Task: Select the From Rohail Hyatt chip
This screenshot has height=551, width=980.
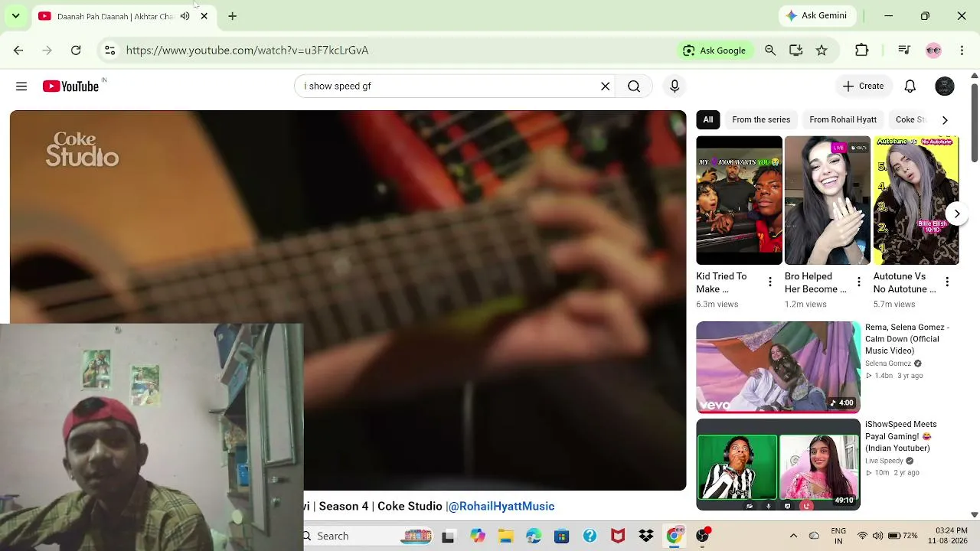Action: pos(843,120)
